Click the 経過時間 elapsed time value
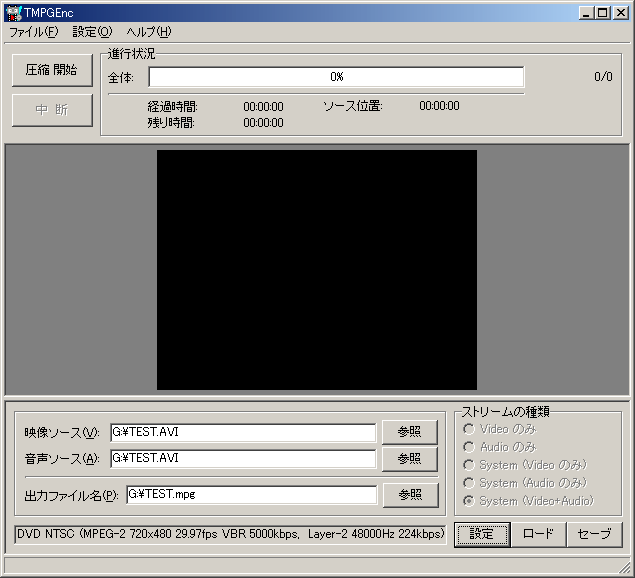Screen dimensions: 635x578 (x=263, y=107)
